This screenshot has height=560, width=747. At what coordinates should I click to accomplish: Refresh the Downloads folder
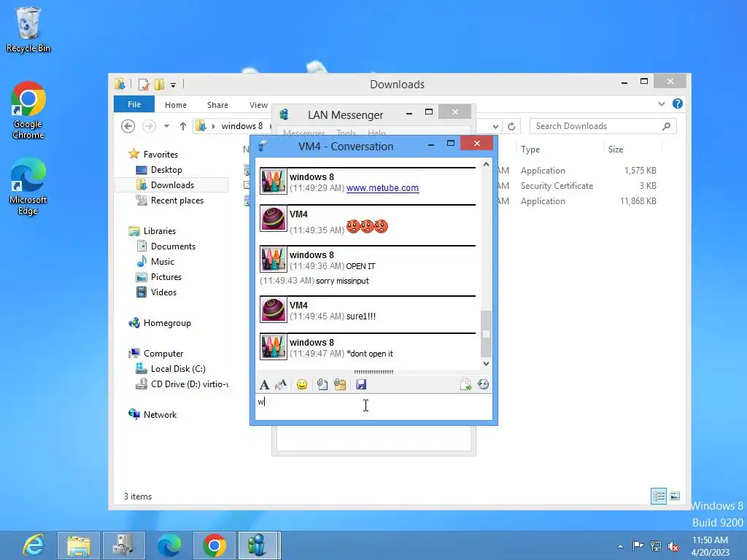tap(511, 126)
